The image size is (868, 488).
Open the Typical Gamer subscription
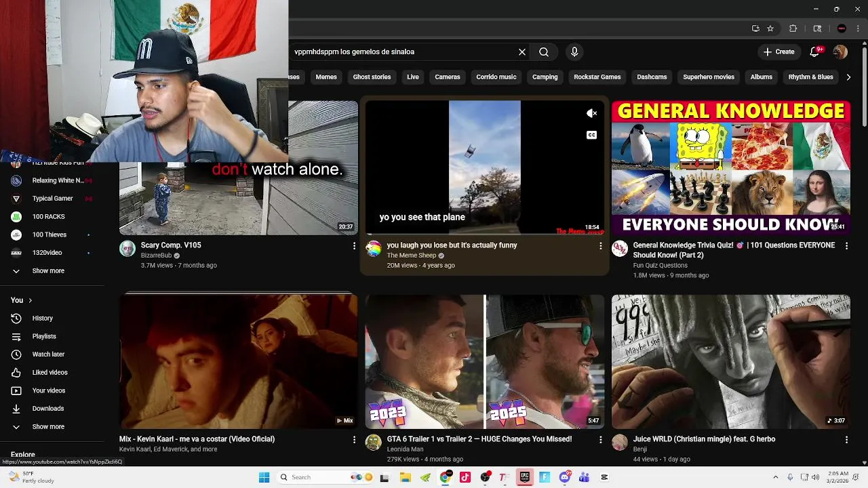pos(52,199)
